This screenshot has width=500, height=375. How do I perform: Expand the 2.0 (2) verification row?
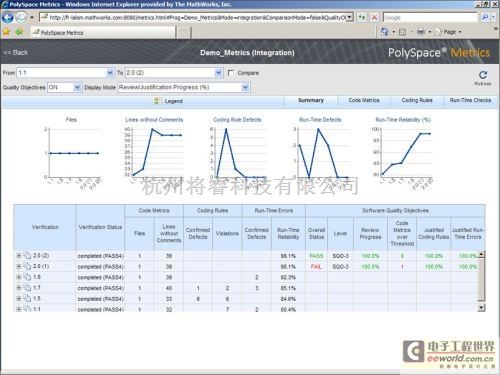tap(19, 256)
